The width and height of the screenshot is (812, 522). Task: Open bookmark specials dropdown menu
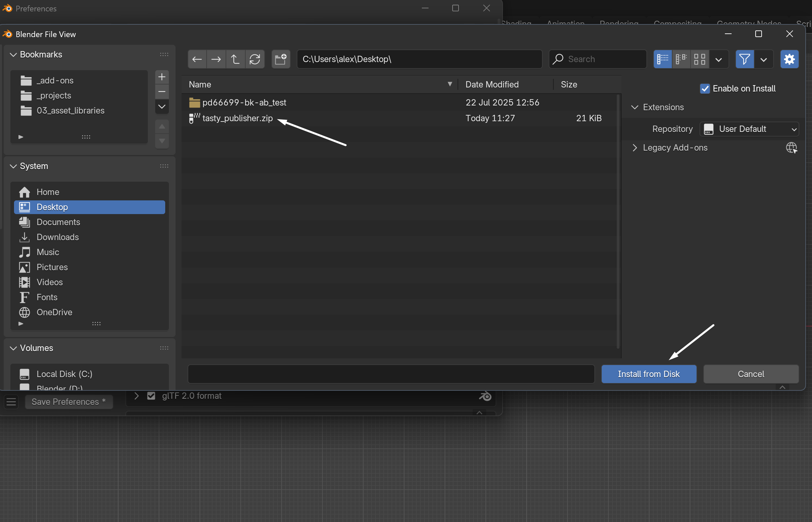click(162, 107)
